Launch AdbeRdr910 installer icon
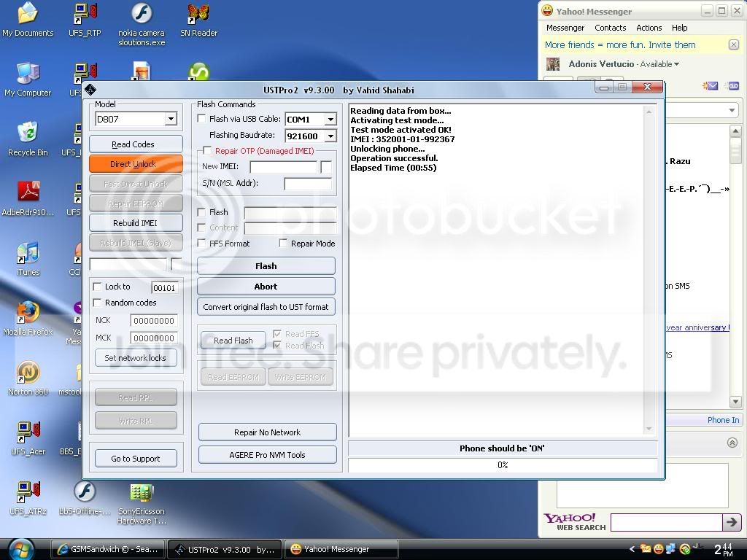Image resolution: width=747 pixels, height=560 pixels. tap(28, 198)
